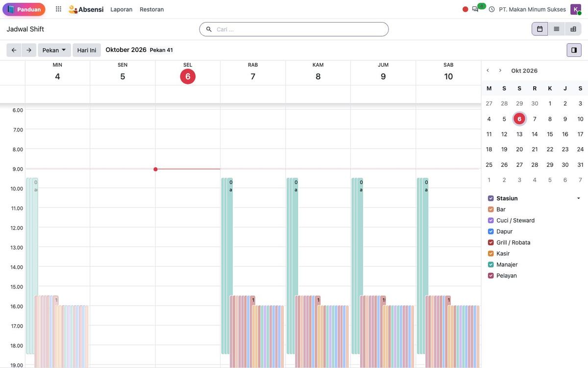588x368 pixels.
Task: Uncheck the Kasir station filter
Action: pos(491,254)
